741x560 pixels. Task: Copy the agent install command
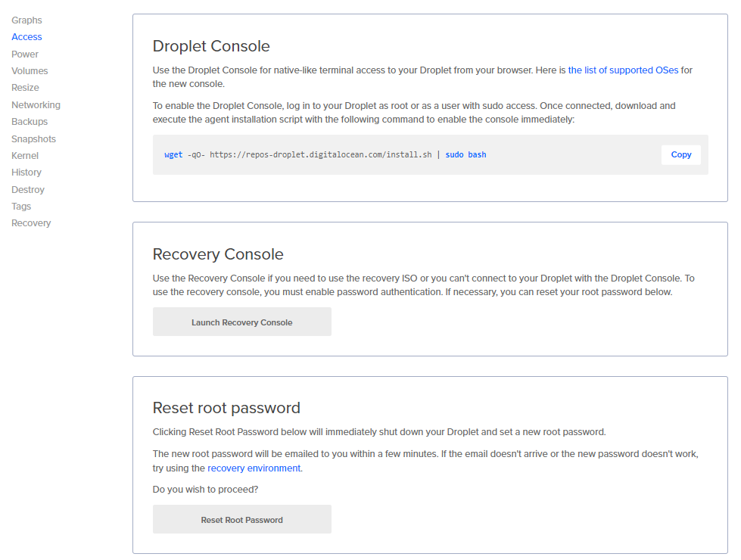click(680, 154)
